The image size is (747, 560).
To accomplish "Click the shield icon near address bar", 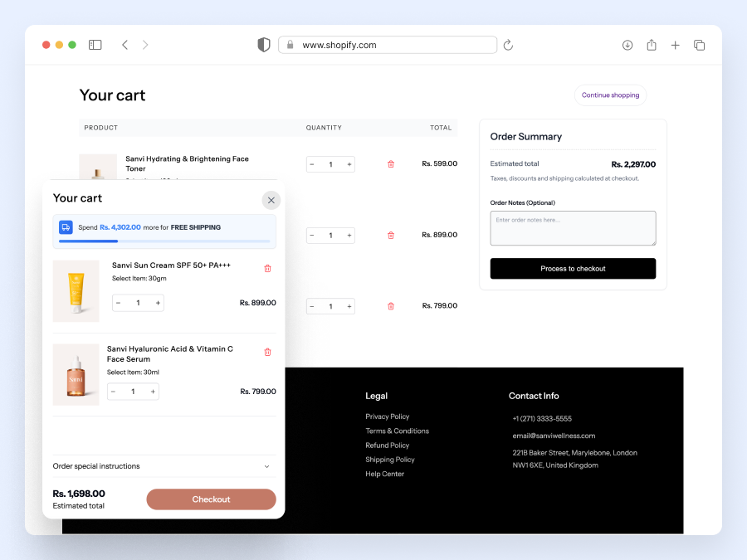I will point(263,44).
